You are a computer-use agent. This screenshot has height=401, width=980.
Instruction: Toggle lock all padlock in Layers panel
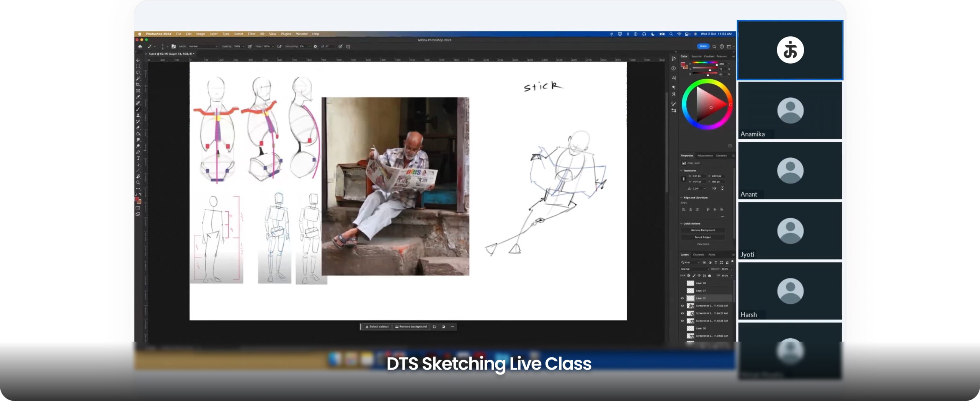point(709,275)
